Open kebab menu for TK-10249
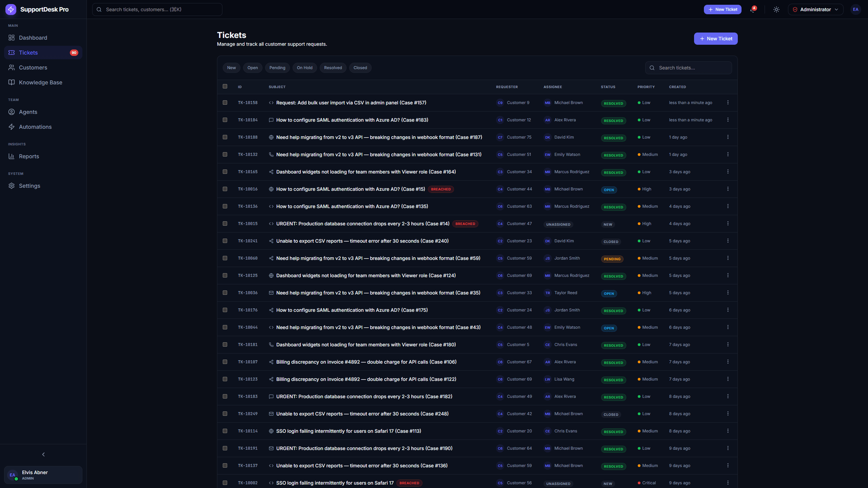This screenshot has width=868, height=488. click(x=728, y=414)
